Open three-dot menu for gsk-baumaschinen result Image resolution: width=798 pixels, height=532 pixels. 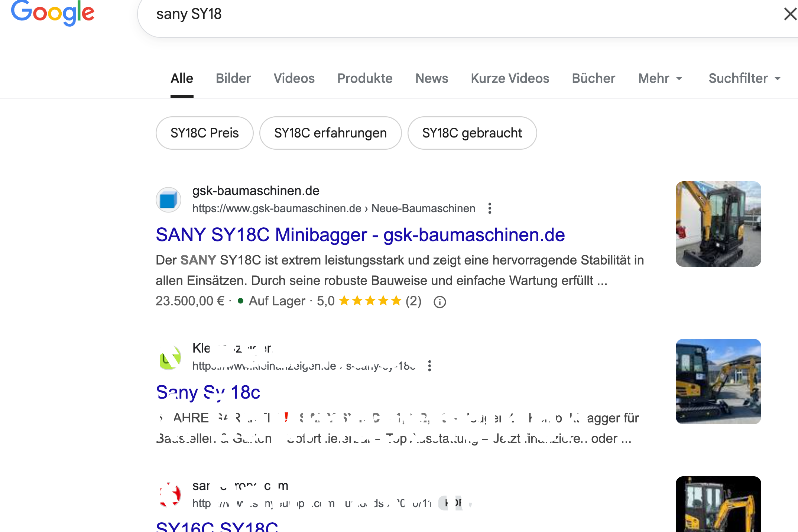490,208
